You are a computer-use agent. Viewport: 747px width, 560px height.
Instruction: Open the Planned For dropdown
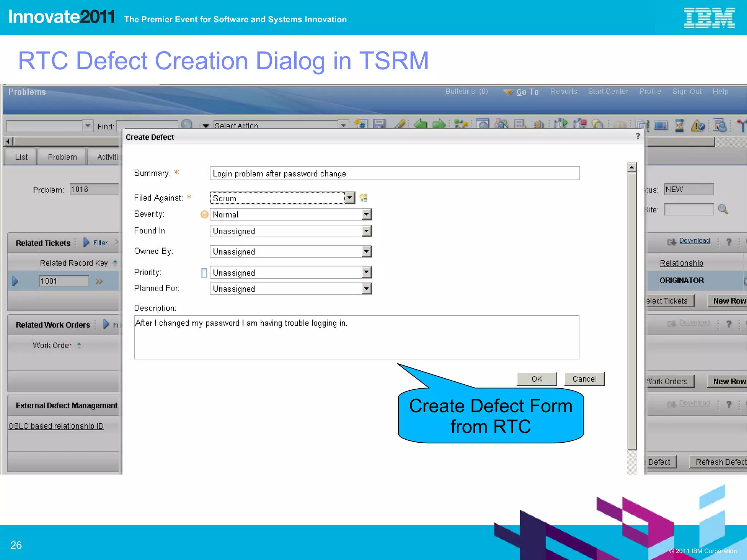pyautogui.click(x=367, y=289)
